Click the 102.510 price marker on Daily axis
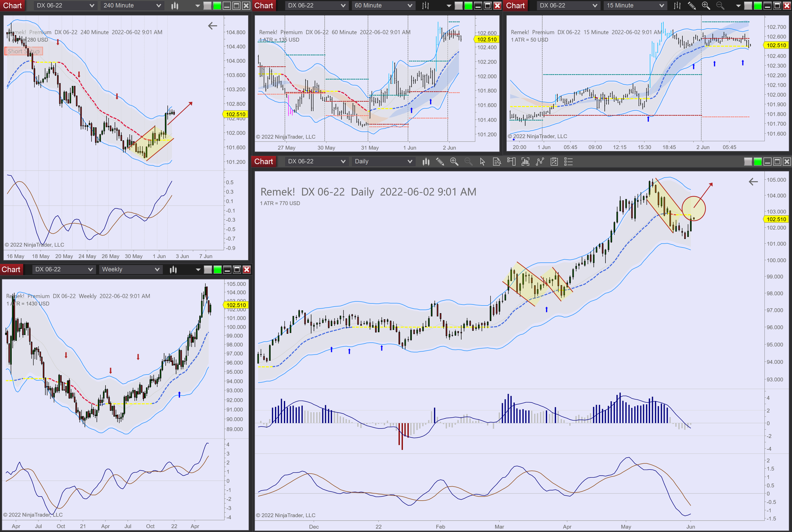Screen dimensions: 792x532 pos(776,219)
